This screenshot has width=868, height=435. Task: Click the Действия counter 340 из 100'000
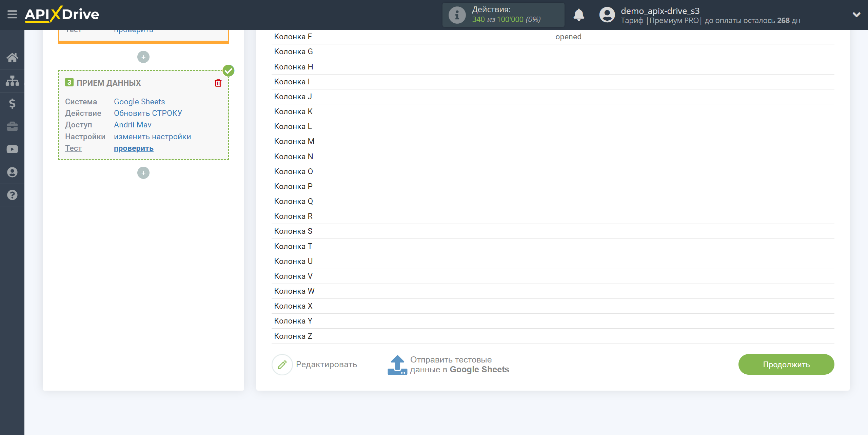tap(506, 20)
